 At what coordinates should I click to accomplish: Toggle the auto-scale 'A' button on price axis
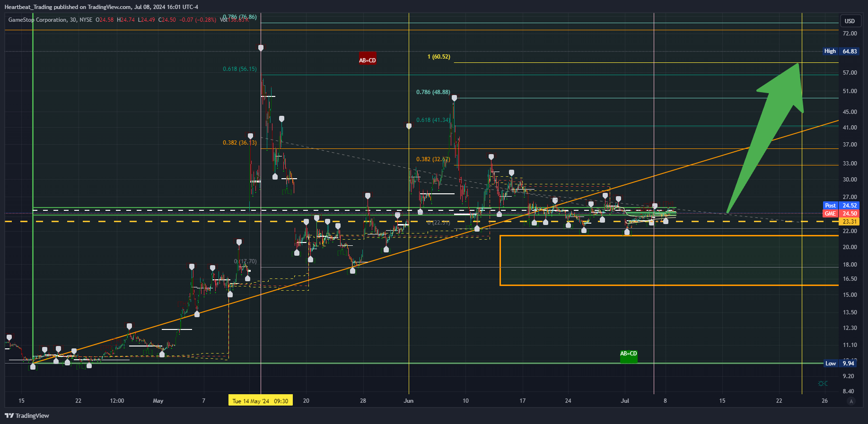pos(851,401)
